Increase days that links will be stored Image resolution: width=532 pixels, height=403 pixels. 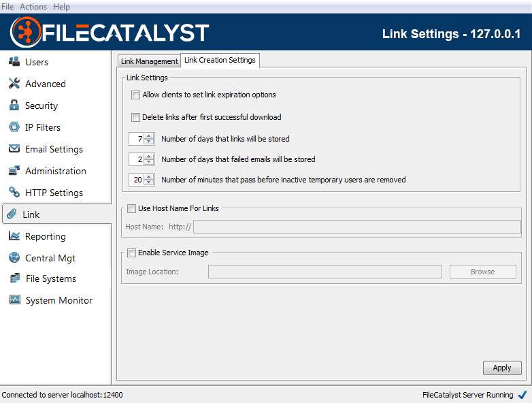pos(148,136)
